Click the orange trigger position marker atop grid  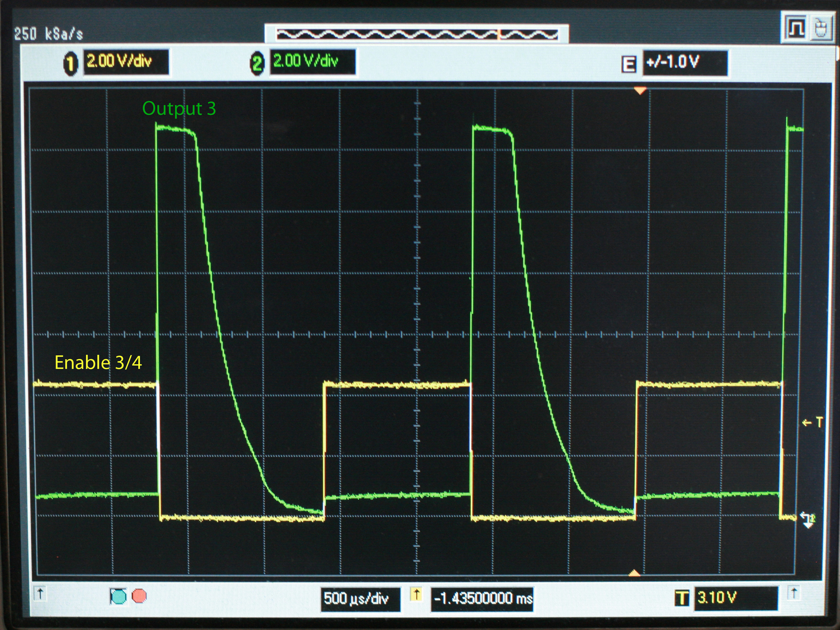click(x=640, y=90)
